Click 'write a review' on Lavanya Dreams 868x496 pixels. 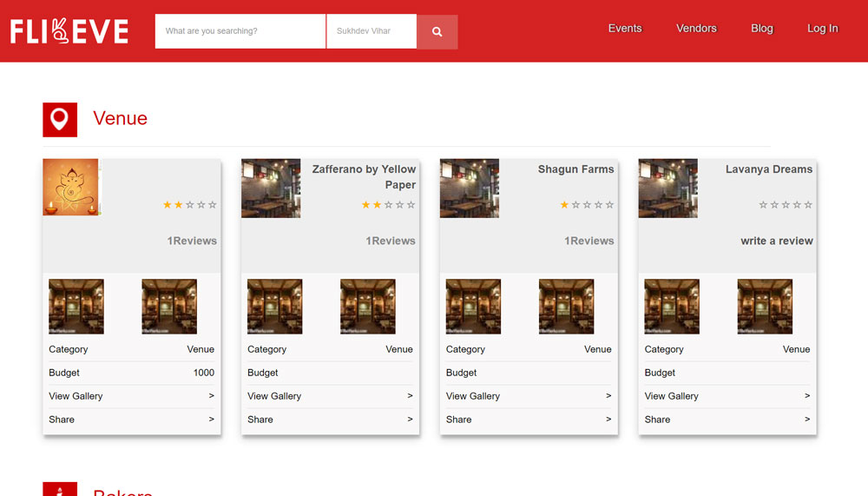click(776, 241)
